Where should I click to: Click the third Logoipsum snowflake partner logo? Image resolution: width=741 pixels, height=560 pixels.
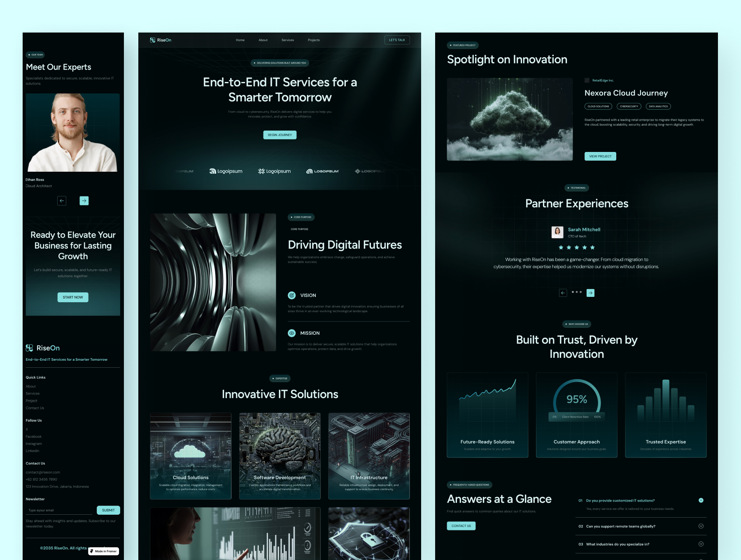(x=275, y=171)
